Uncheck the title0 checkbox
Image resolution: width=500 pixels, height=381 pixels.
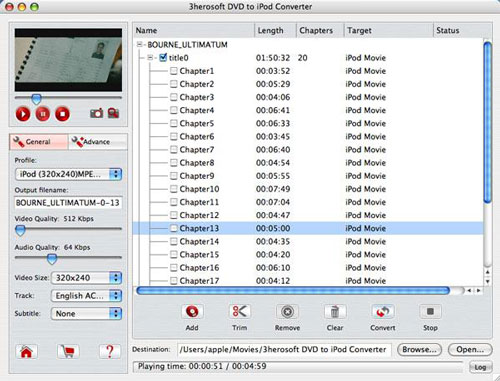point(163,58)
